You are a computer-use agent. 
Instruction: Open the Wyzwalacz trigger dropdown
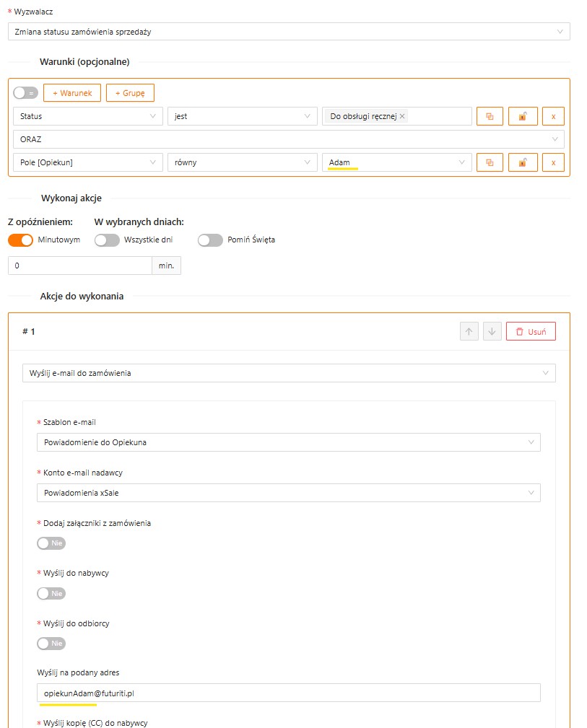pyautogui.click(x=289, y=32)
